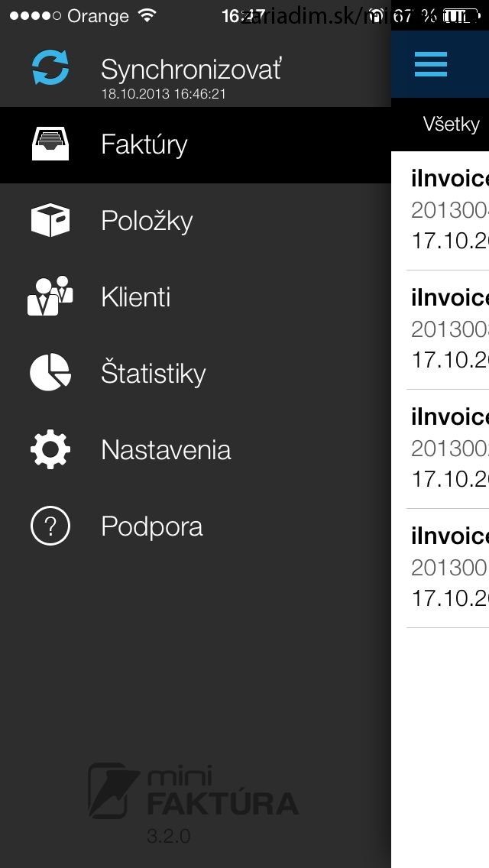The width and height of the screenshot is (489, 868).
Task: Tap the Položky box icon
Action: point(50,220)
